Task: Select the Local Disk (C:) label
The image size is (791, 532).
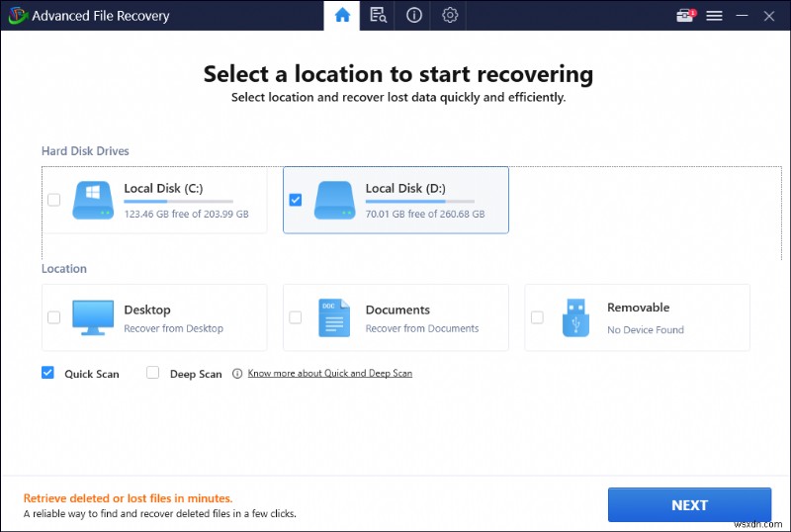Action: coord(163,188)
